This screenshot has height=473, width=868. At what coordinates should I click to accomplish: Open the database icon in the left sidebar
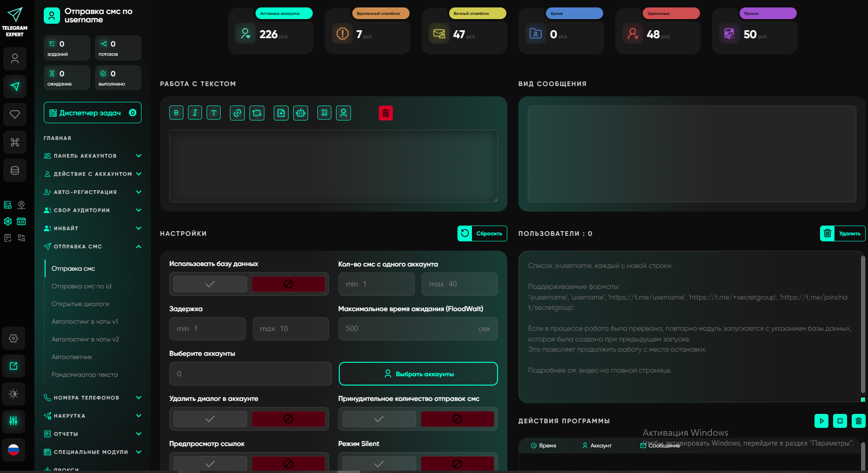pyautogui.click(x=15, y=170)
